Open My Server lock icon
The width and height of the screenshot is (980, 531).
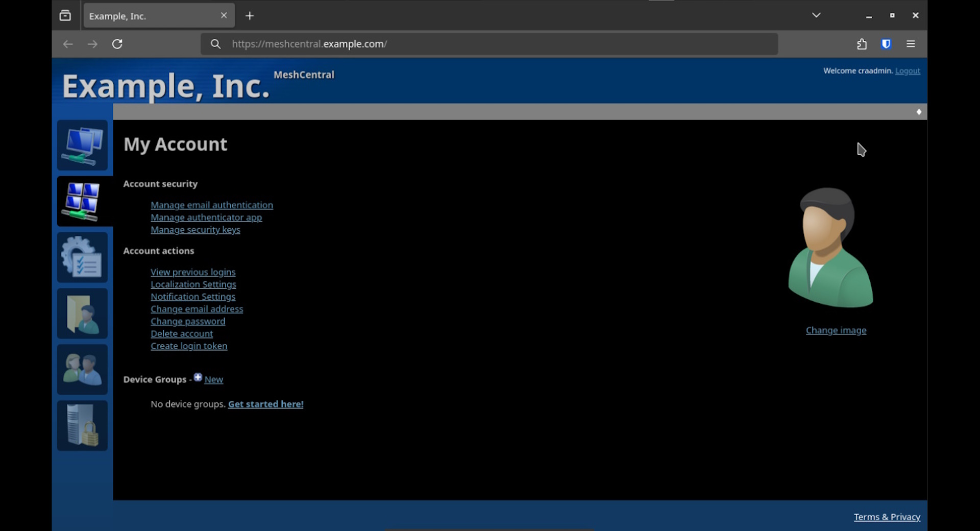point(82,426)
